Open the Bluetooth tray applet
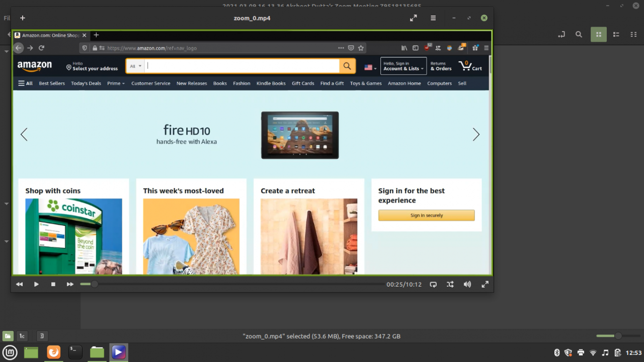The image size is (644, 362). click(557, 352)
